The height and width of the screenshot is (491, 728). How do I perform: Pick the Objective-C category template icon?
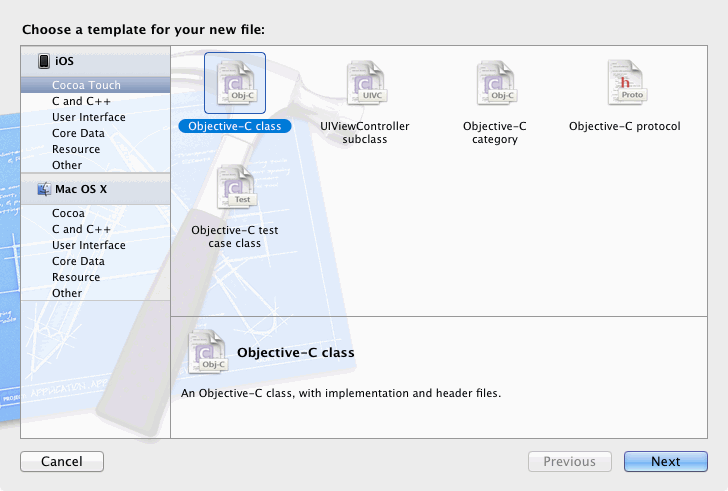tap(494, 83)
